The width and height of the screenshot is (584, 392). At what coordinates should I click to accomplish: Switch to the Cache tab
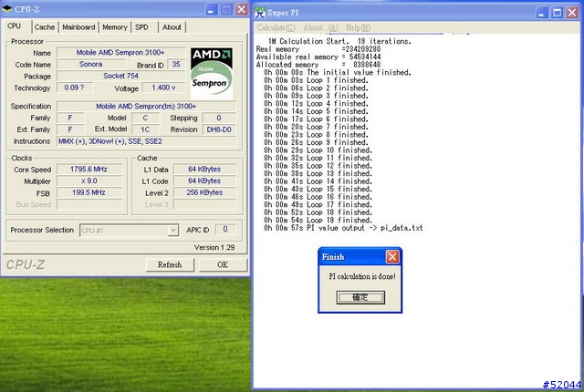tap(45, 27)
